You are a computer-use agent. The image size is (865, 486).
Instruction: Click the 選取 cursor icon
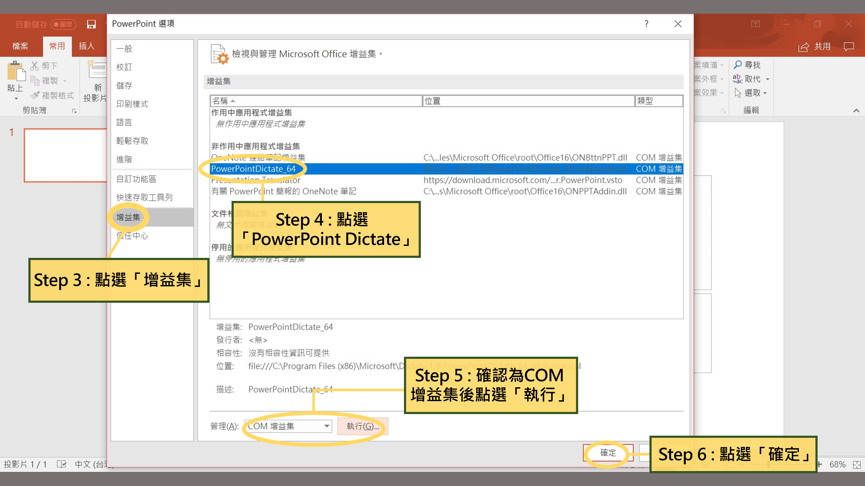click(x=738, y=93)
